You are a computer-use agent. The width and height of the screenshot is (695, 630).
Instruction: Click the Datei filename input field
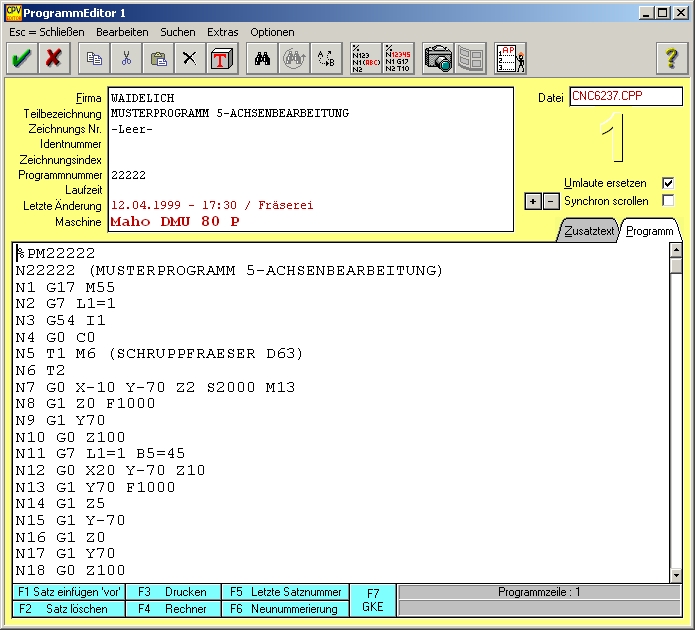tap(625, 97)
